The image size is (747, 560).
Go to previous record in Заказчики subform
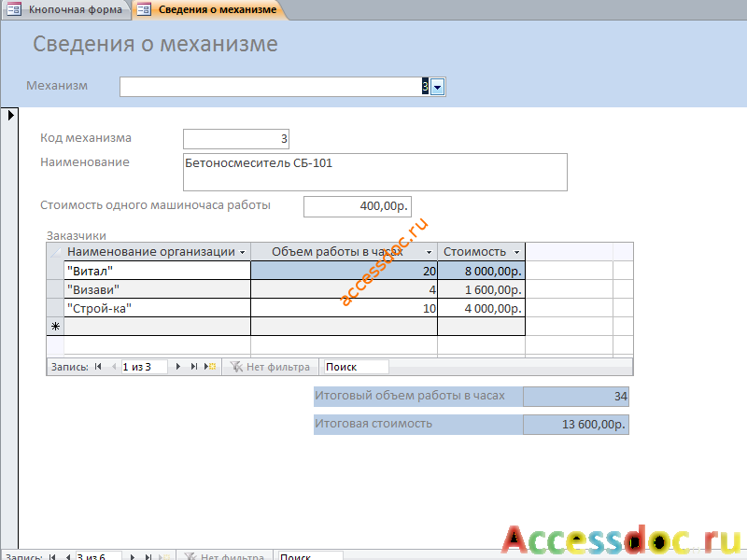(x=113, y=367)
